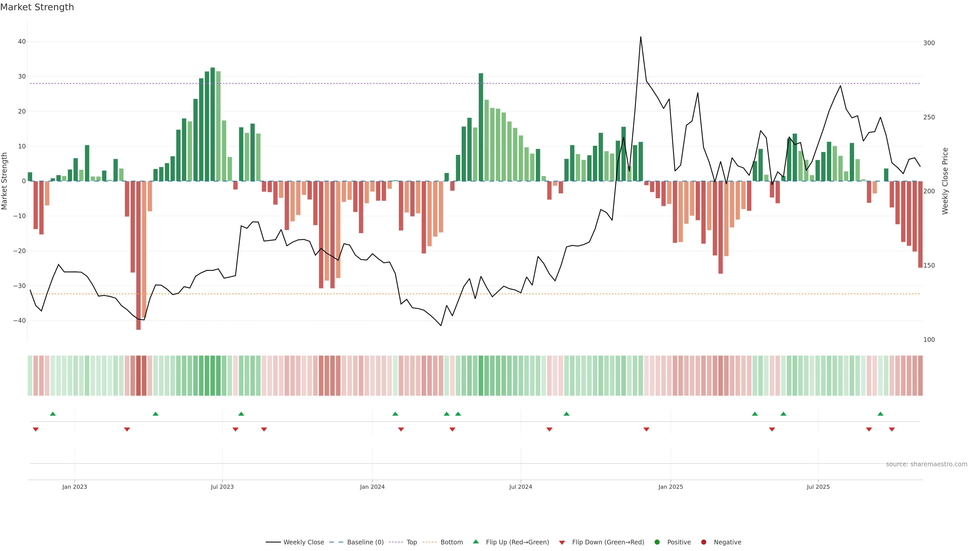
Task: Click the tallest weekly close price peak
Action: [x=641, y=37]
